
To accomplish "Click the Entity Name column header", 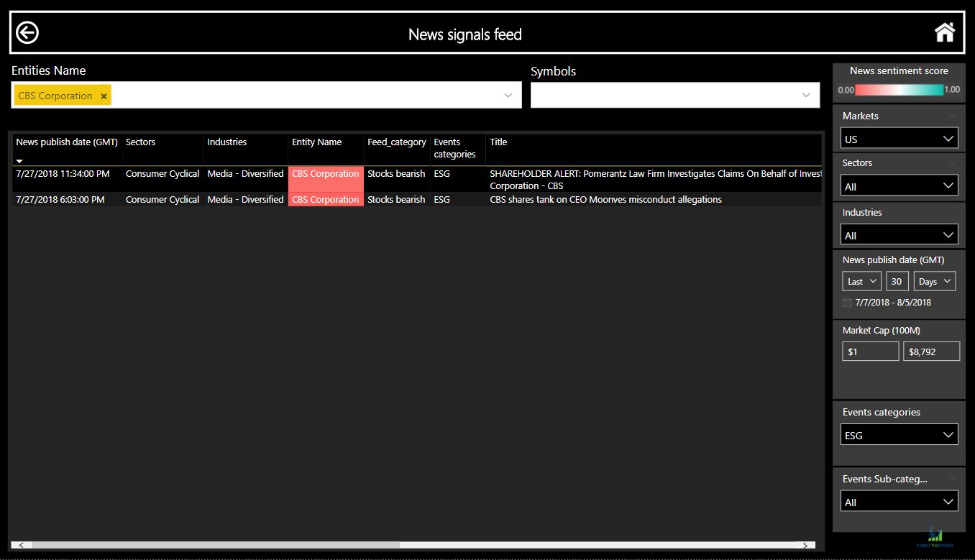I will coord(316,142).
